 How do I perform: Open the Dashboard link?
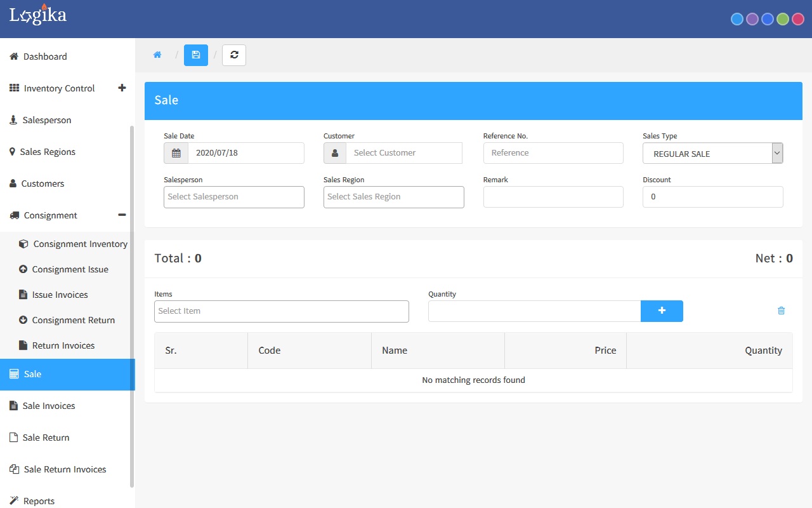tap(44, 57)
